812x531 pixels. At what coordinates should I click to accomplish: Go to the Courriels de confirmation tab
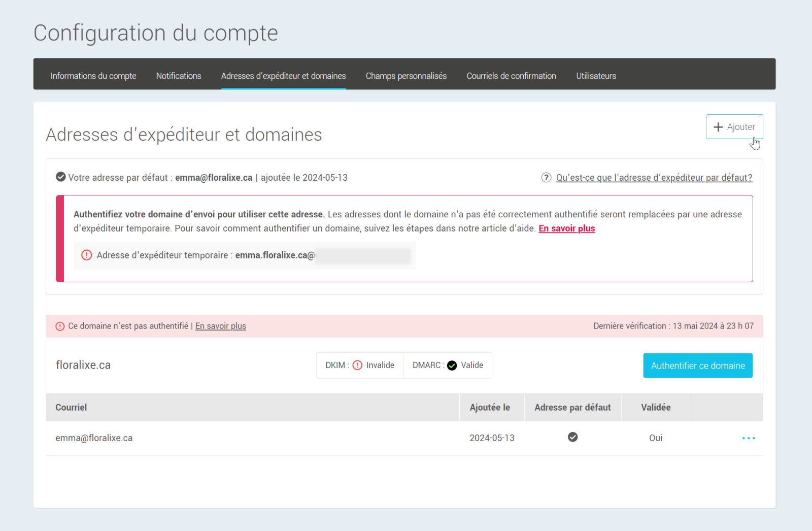[511, 76]
